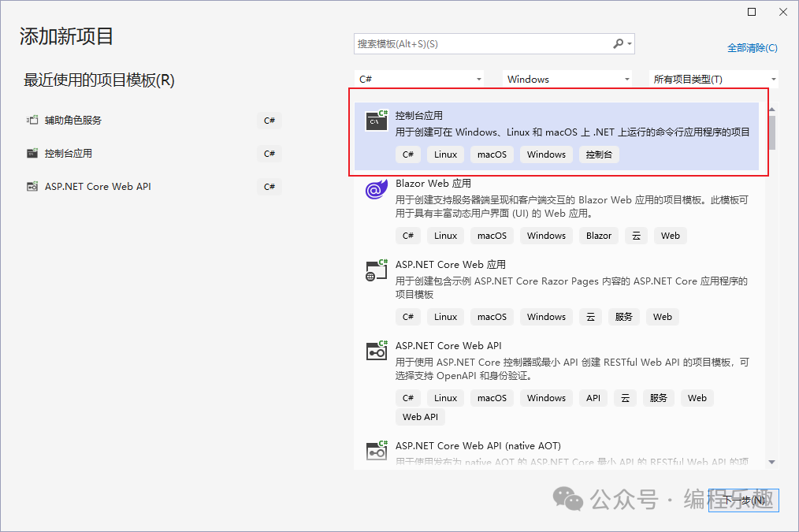Click the 辅助角色服务 recent template icon
The height and width of the screenshot is (532, 799).
[x=32, y=121]
